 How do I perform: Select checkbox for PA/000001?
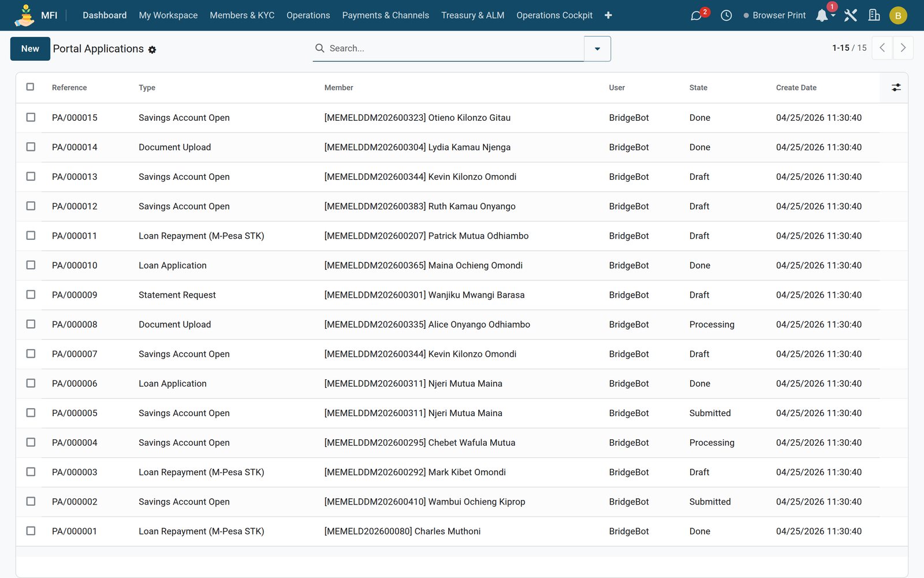31,531
